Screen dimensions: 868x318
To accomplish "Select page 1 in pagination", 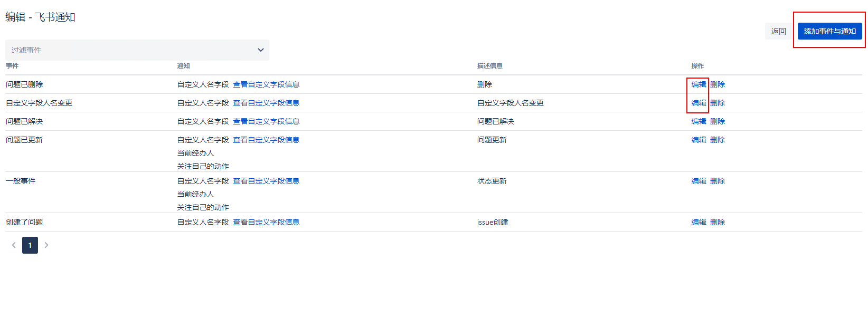I will tap(30, 245).
